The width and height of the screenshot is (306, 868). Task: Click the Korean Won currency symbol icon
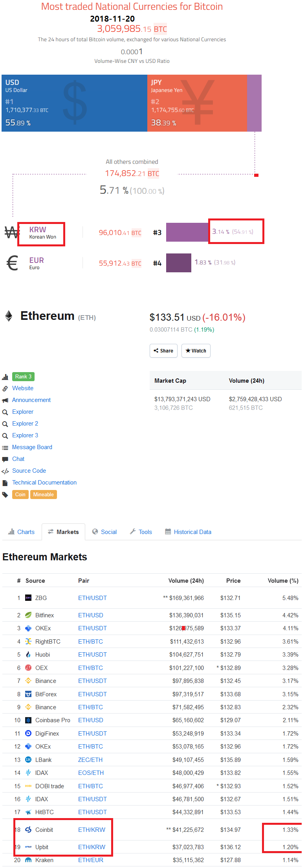pyautogui.click(x=11, y=233)
